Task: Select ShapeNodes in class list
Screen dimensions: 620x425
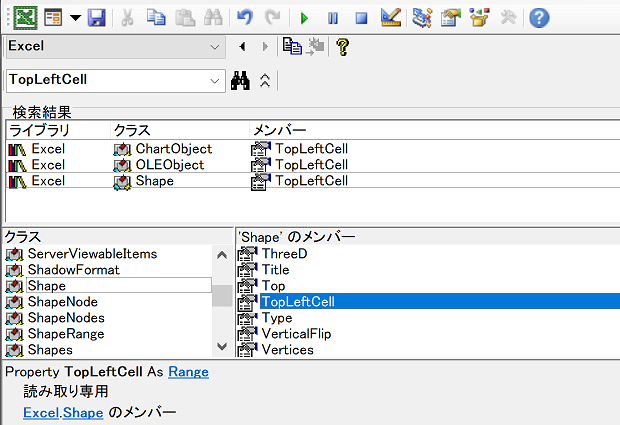Action: pyautogui.click(x=66, y=318)
